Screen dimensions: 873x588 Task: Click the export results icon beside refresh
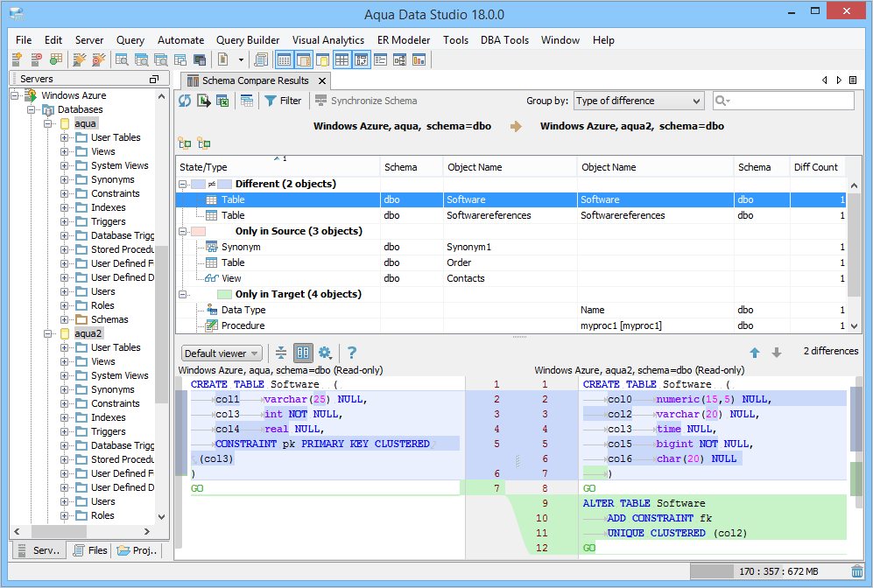coord(204,101)
